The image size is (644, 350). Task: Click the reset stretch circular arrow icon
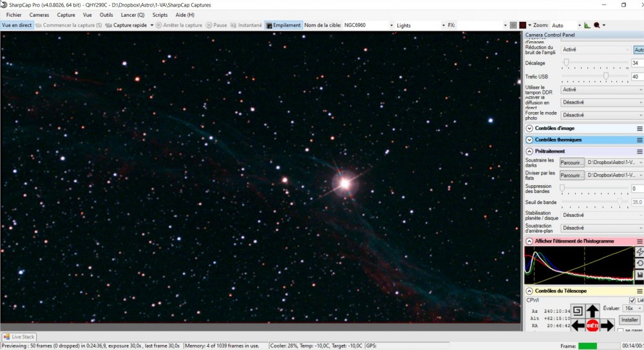pos(639,263)
